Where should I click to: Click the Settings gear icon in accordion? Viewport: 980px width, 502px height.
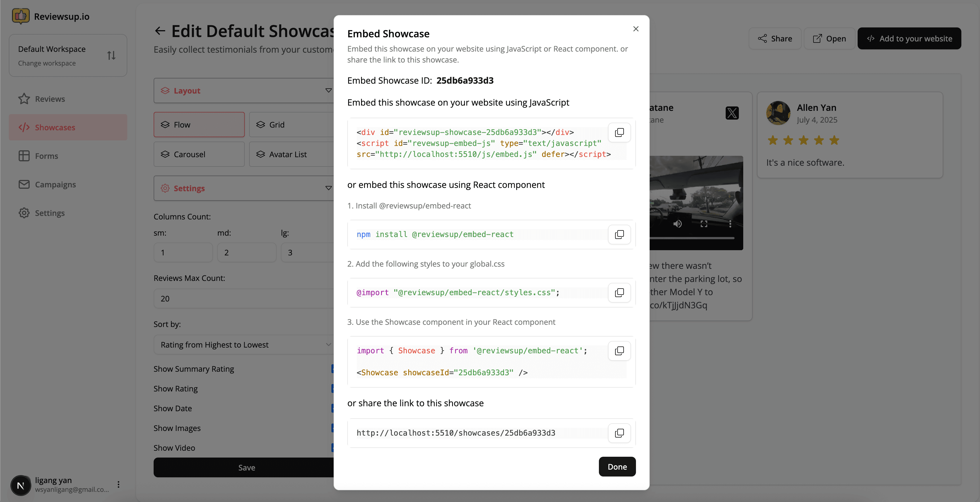coord(165,188)
